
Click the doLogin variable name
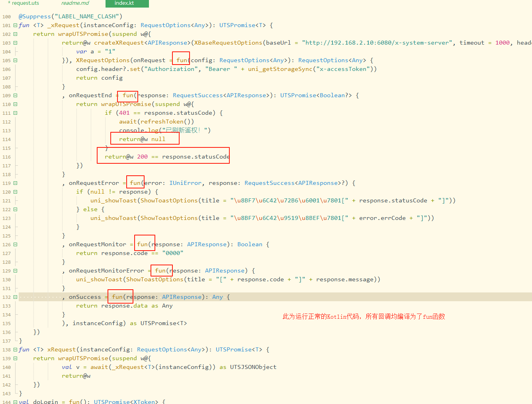point(45,402)
